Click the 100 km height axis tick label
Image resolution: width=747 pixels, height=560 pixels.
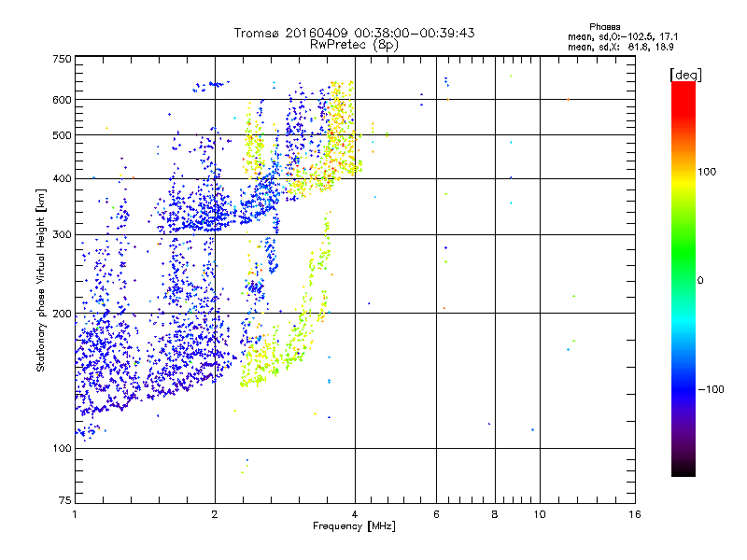tap(62, 449)
